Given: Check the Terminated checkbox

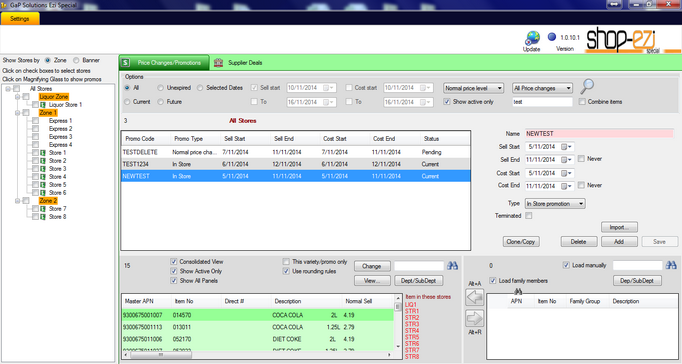Looking at the screenshot, I should click(528, 216).
